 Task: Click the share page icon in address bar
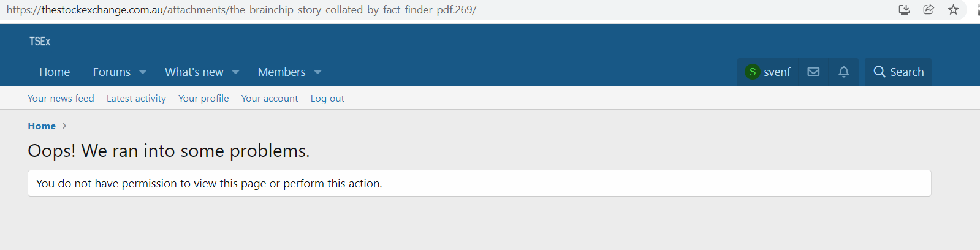929,9
